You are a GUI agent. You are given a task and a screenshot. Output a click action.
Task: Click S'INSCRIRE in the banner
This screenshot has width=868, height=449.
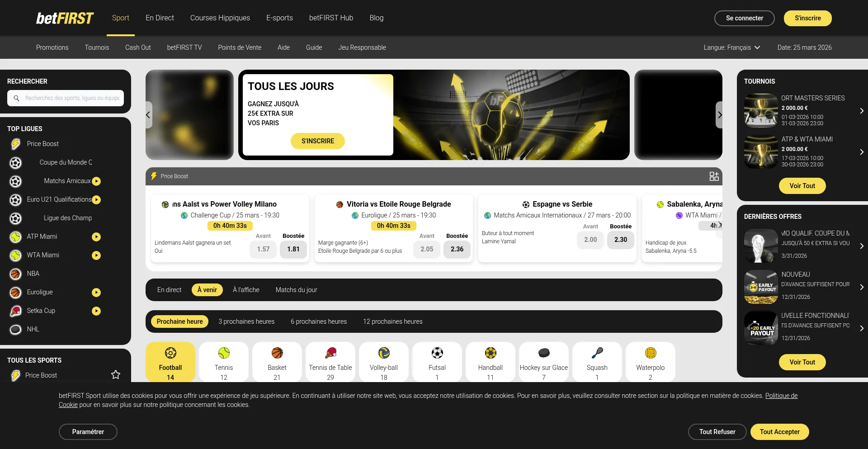click(x=318, y=141)
